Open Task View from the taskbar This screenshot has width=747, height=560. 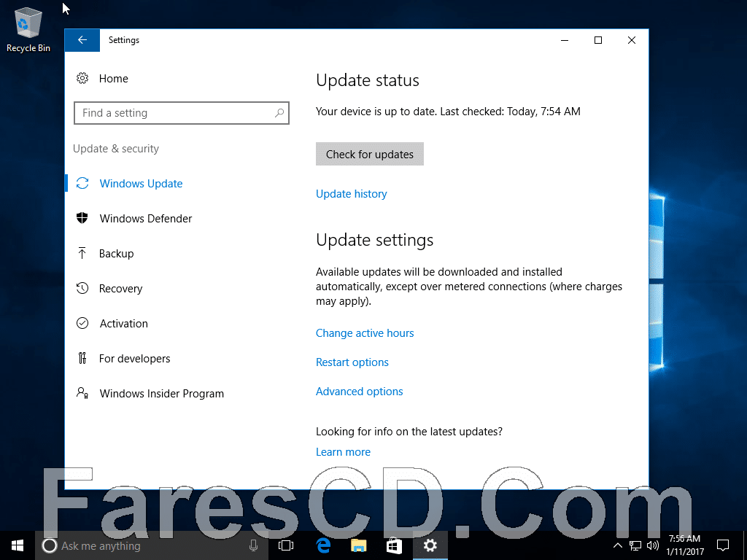286,545
